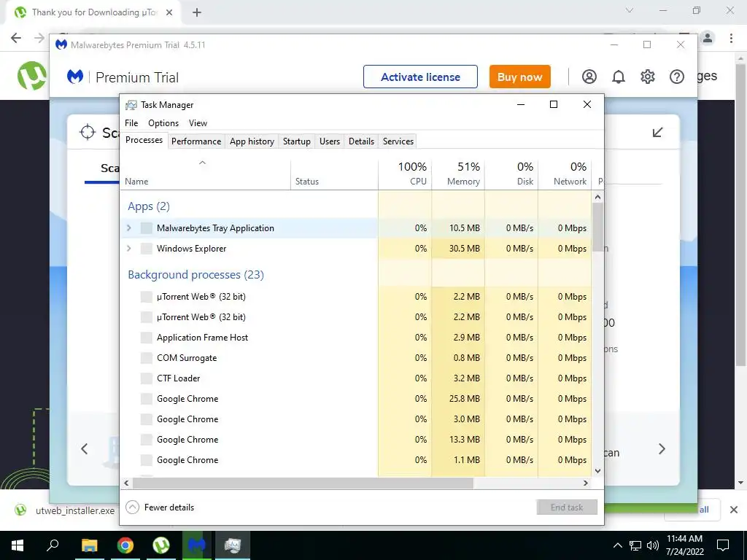
Task: Click Task Manager taskbar icon
Action: pos(233,545)
